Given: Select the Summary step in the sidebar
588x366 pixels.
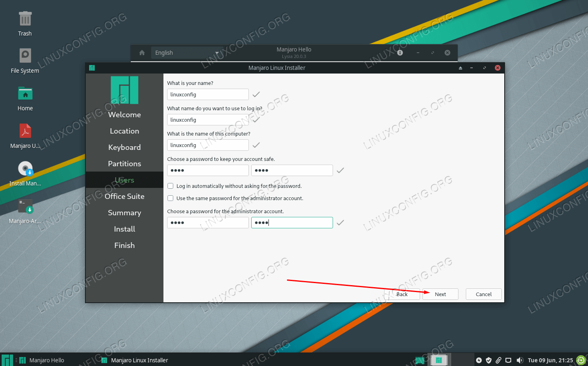Looking at the screenshot, I should pos(125,213).
